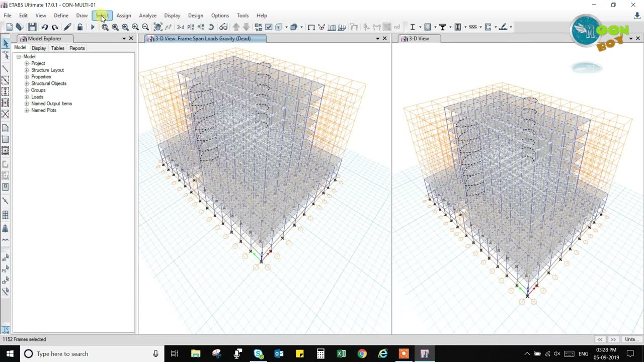Expand the Structure Layout tree node
The width and height of the screenshot is (644, 362).
(x=27, y=70)
